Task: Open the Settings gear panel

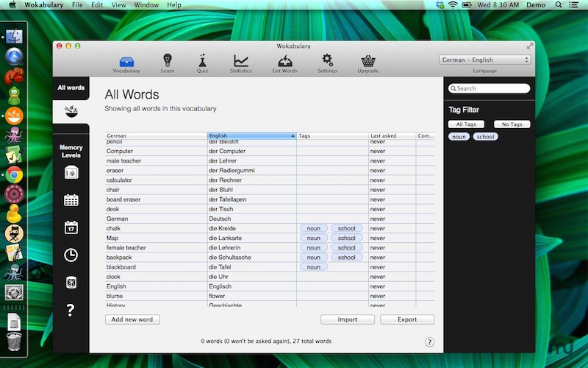Action: (327, 64)
